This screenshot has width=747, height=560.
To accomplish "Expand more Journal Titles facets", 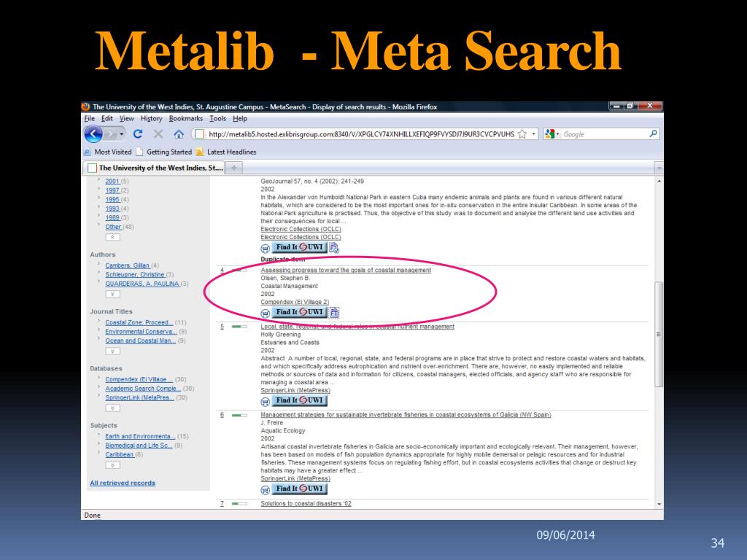I will [112, 351].
